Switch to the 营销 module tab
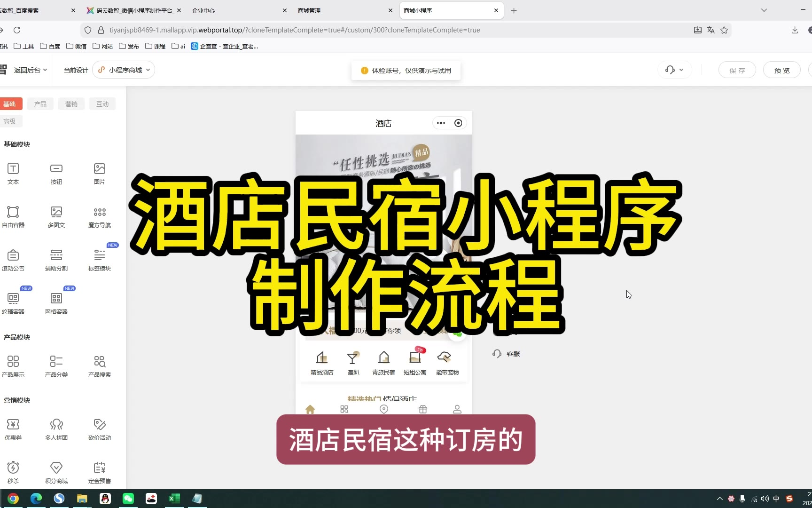The width and height of the screenshot is (812, 508). (71, 104)
